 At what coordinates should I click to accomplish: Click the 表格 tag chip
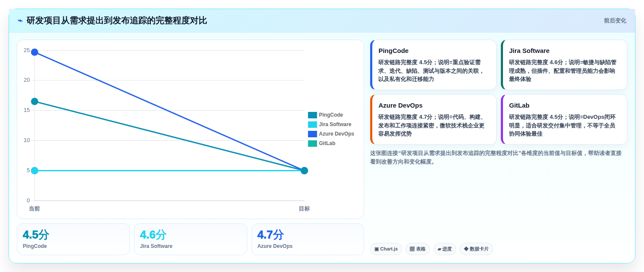[417, 249]
